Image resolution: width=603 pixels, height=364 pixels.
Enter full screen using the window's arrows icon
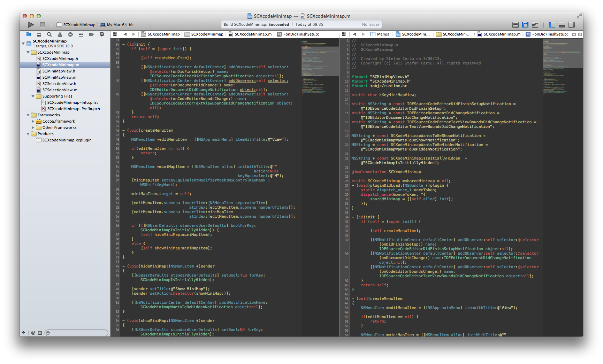coord(579,16)
